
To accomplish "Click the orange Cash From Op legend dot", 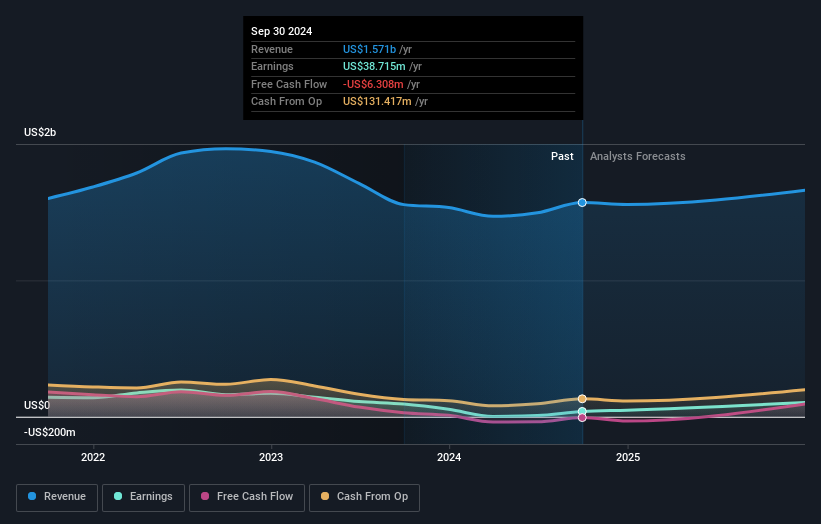I will click(325, 496).
